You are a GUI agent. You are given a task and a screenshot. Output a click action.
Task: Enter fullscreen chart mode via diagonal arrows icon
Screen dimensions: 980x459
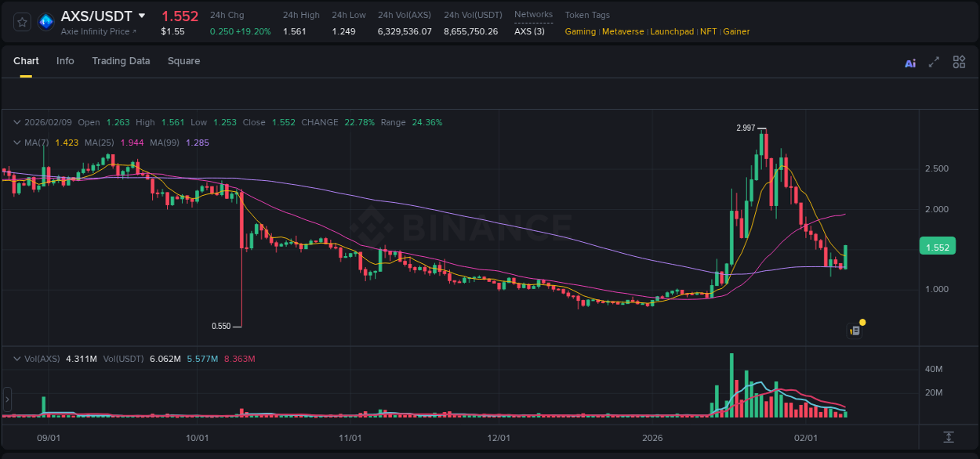click(934, 62)
